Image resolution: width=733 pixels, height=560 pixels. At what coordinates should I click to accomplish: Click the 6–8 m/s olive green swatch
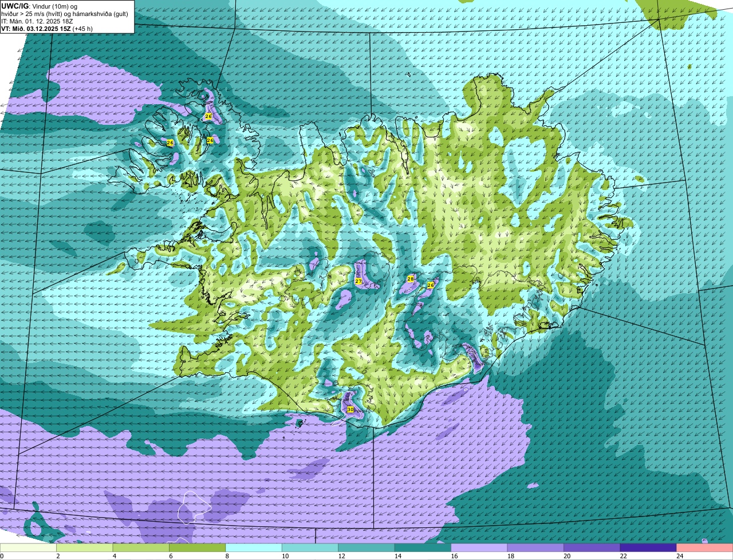(x=198, y=547)
